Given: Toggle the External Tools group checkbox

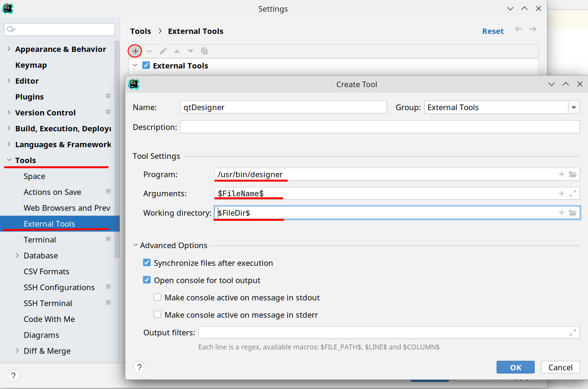Looking at the screenshot, I should pyautogui.click(x=146, y=65).
